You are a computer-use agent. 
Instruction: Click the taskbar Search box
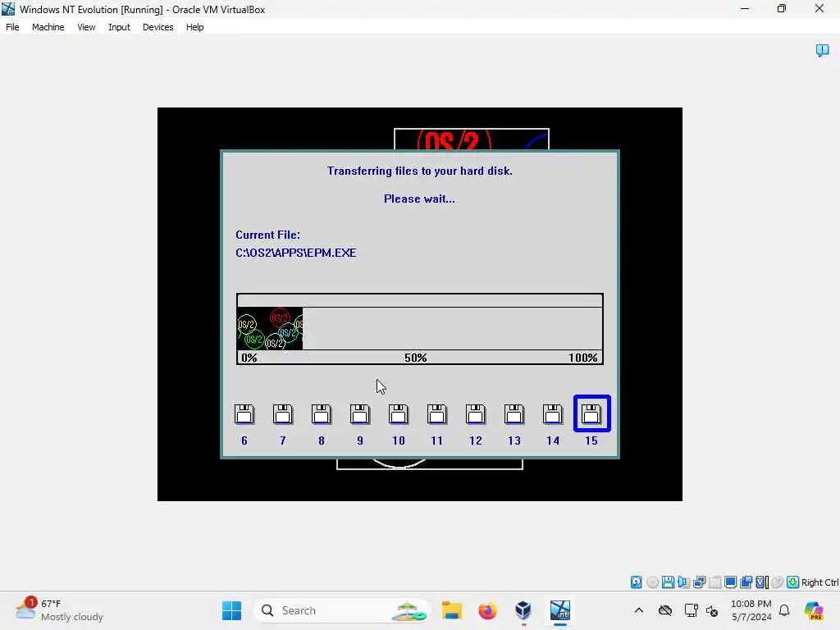[x=342, y=610]
